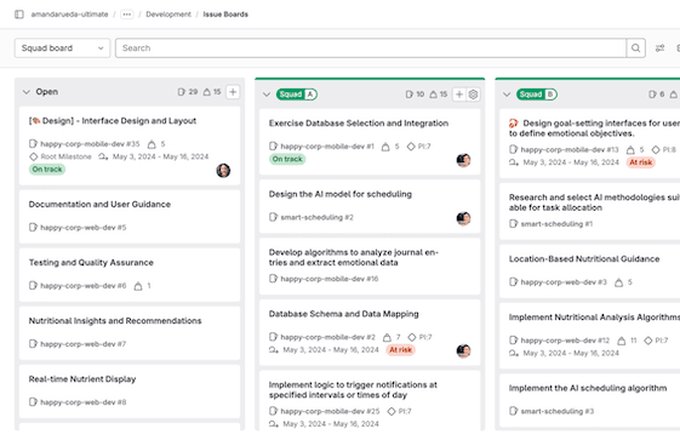This screenshot has height=440, width=680.
Task: Click avatar on Database Schema card
Action: (464, 351)
